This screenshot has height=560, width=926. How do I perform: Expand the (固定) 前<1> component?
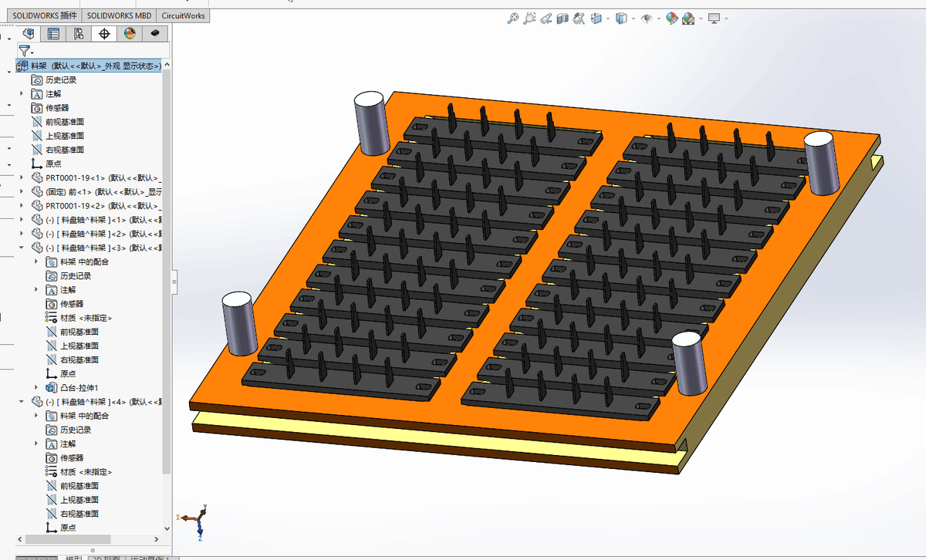[x=22, y=192]
